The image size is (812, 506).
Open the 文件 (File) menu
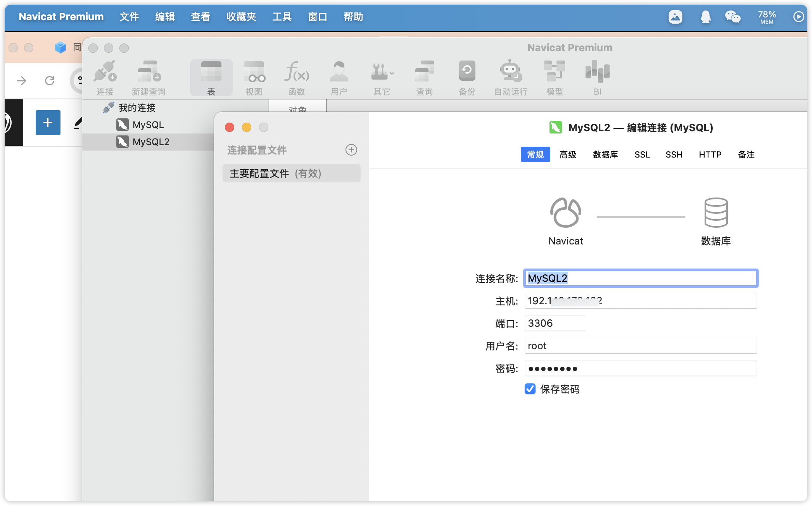click(x=129, y=17)
